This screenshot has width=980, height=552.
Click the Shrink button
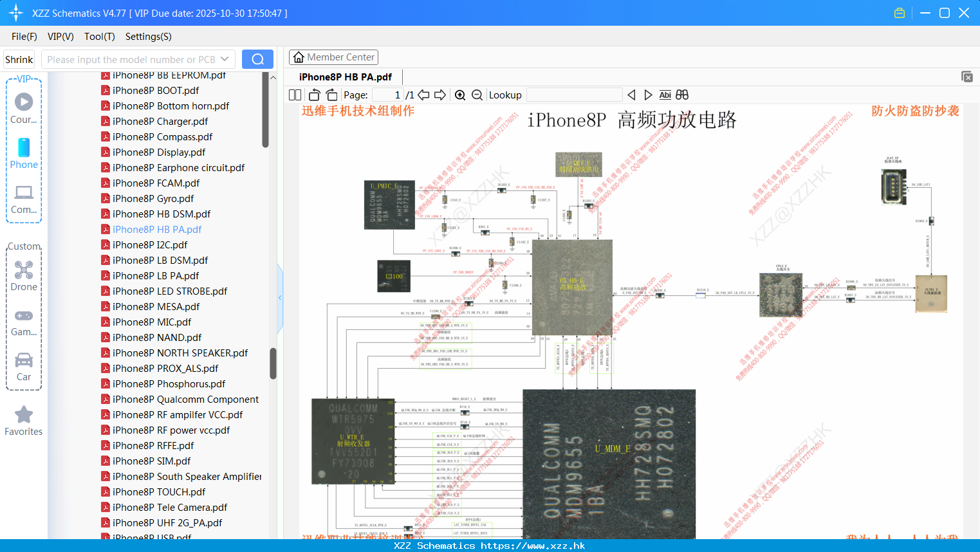click(19, 59)
